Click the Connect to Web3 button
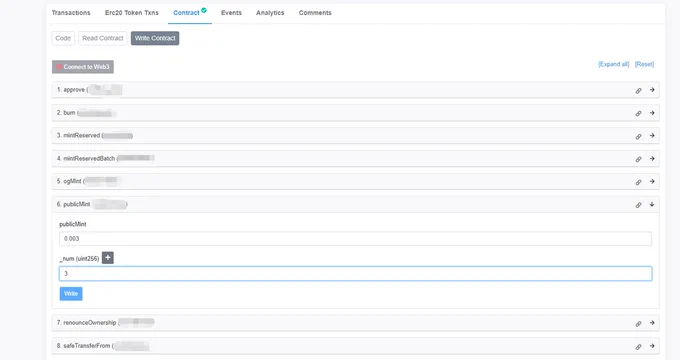Image resolution: width=680 pixels, height=360 pixels. pyautogui.click(x=83, y=67)
